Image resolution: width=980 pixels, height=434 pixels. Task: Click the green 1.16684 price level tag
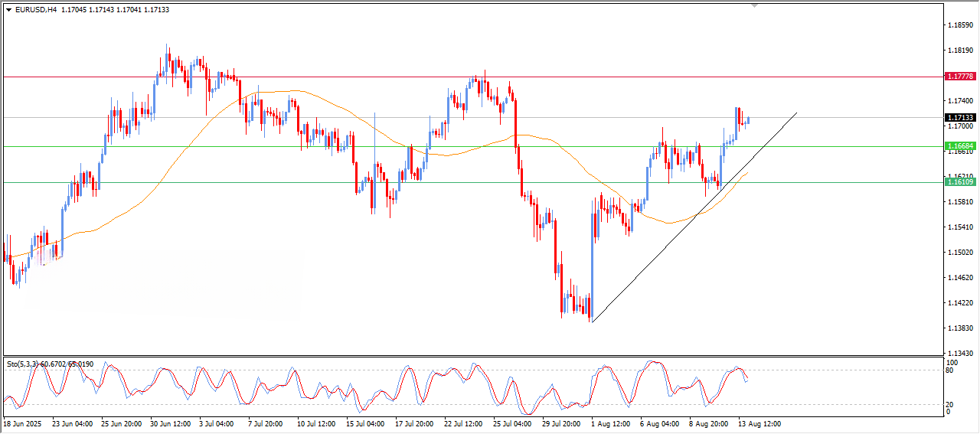(x=960, y=146)
